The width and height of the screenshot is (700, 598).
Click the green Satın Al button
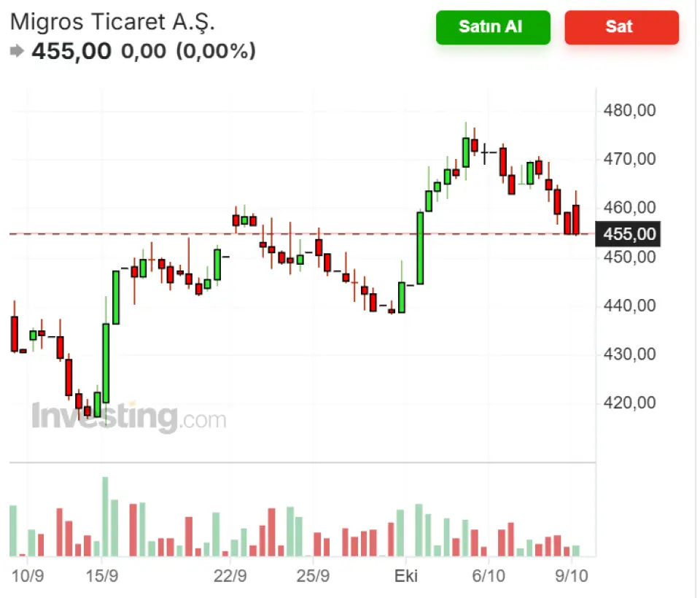(493, 27)
